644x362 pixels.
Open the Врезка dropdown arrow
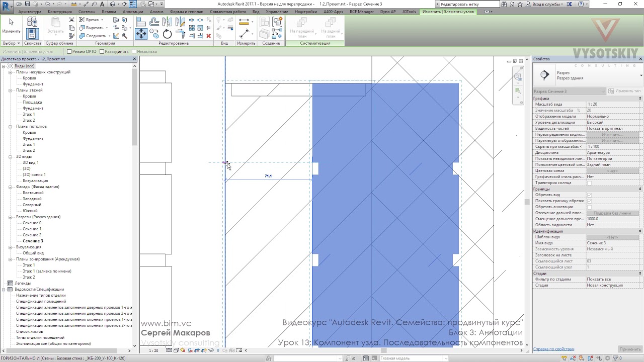point(101,20)
